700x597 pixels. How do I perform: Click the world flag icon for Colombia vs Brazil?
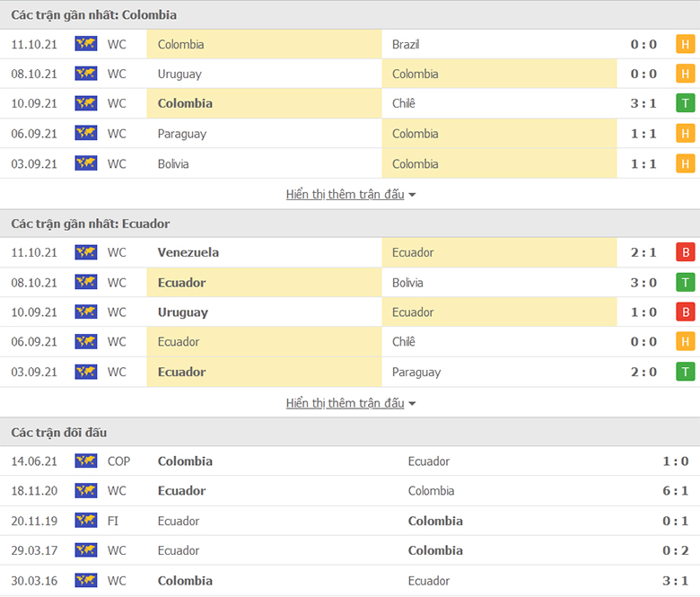click(x=86, y=44)
